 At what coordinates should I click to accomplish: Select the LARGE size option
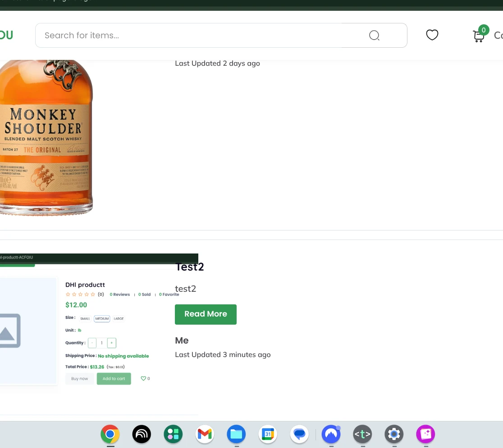click(x=119, y=318)
